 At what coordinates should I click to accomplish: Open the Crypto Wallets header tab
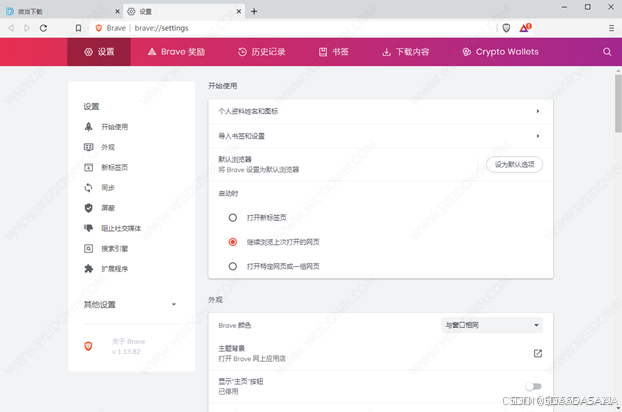click(501, 52)
